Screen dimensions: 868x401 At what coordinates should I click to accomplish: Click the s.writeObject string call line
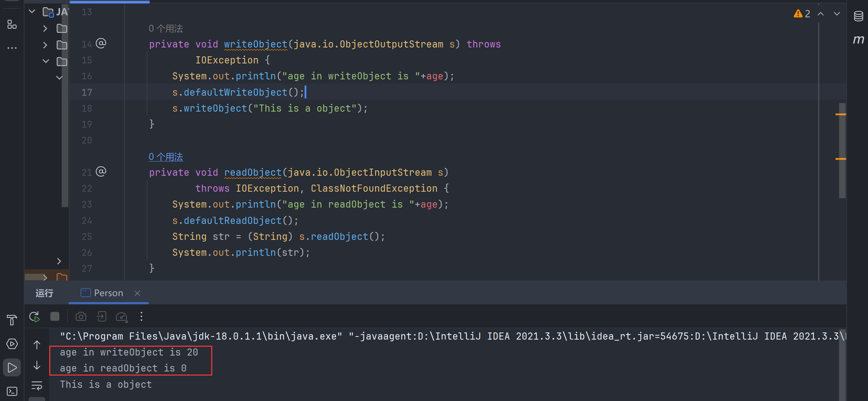pos(270,109)
